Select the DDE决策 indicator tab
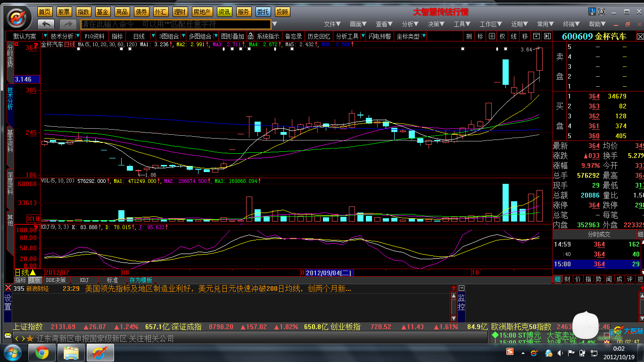 56,280
